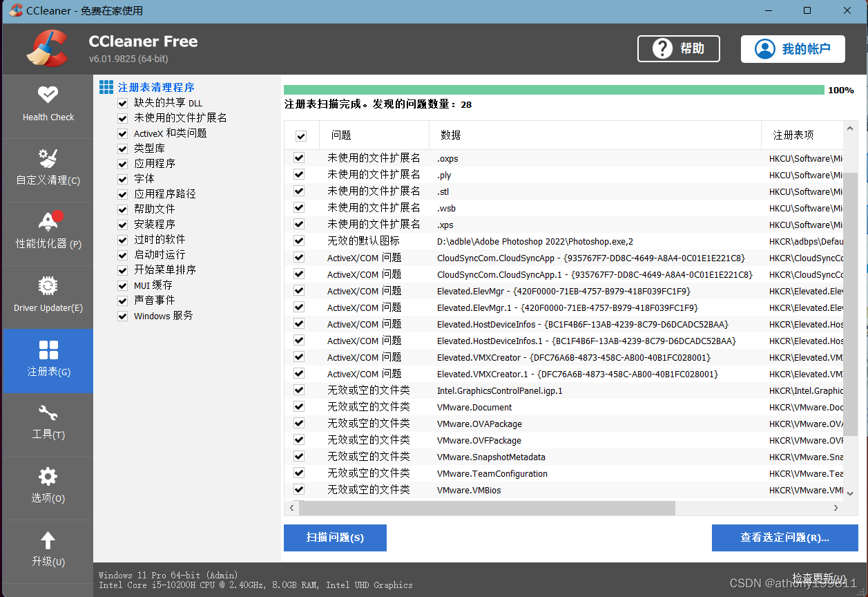The image size is (868, 597).
Task: Toggle 过时的软件 checkbox
Action: point(122,240)
